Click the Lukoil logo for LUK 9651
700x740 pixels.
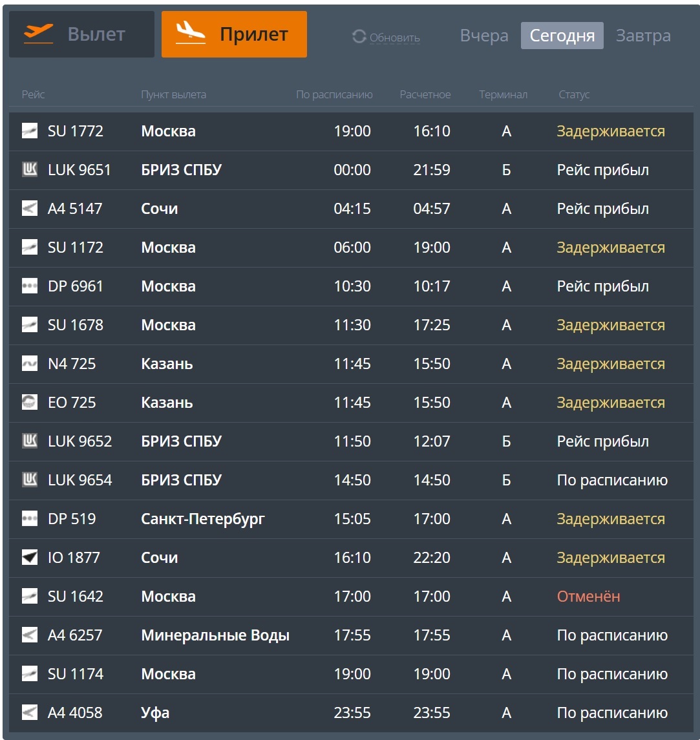30,170
